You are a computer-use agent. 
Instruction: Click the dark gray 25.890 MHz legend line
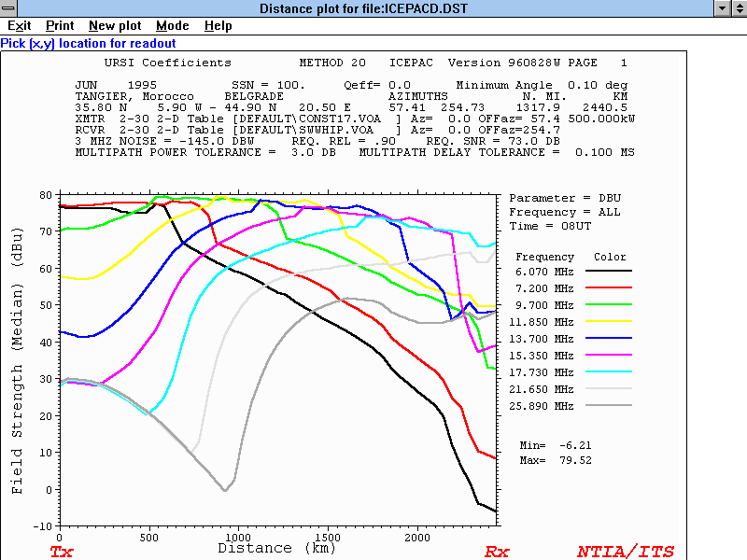(608, 405)
